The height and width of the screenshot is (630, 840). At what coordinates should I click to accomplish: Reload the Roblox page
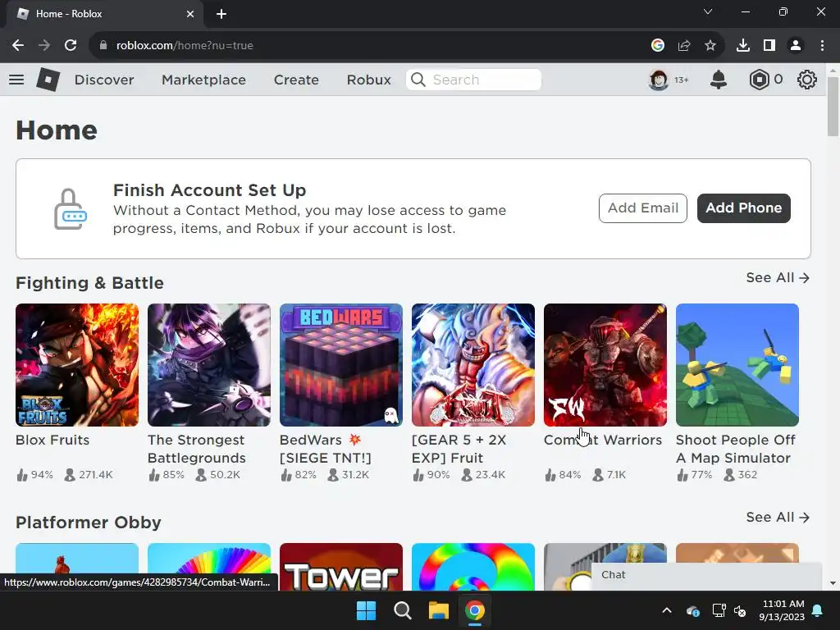[71, 46]
